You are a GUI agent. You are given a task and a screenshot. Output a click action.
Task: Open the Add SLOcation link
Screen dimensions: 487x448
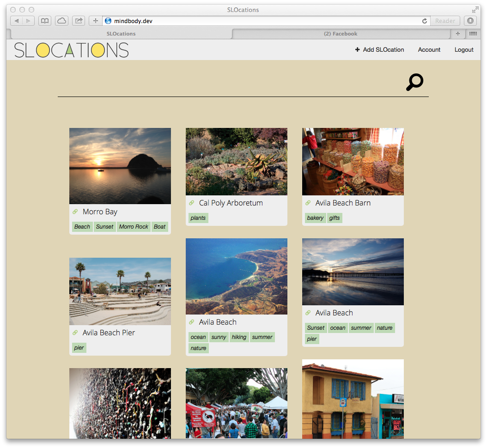coord(379,50)
